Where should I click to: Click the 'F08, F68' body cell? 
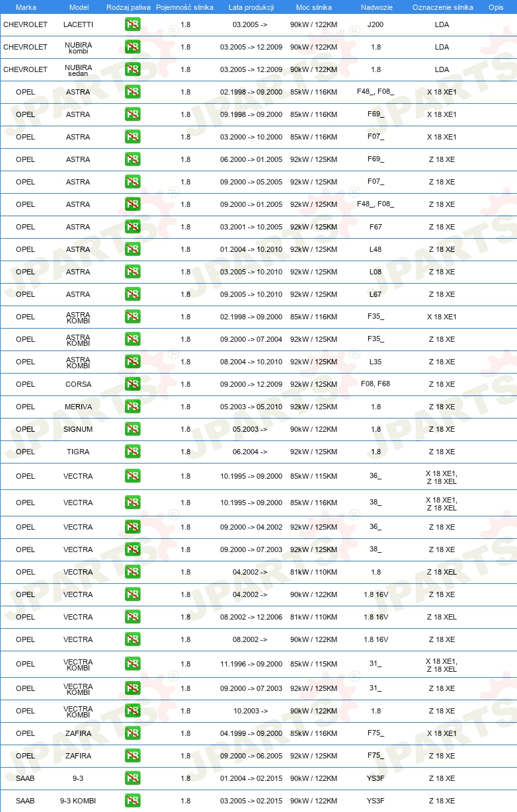(376, 384)
